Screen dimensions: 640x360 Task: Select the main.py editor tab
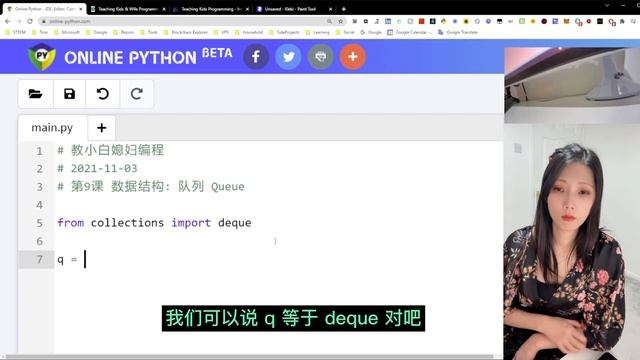52,128
